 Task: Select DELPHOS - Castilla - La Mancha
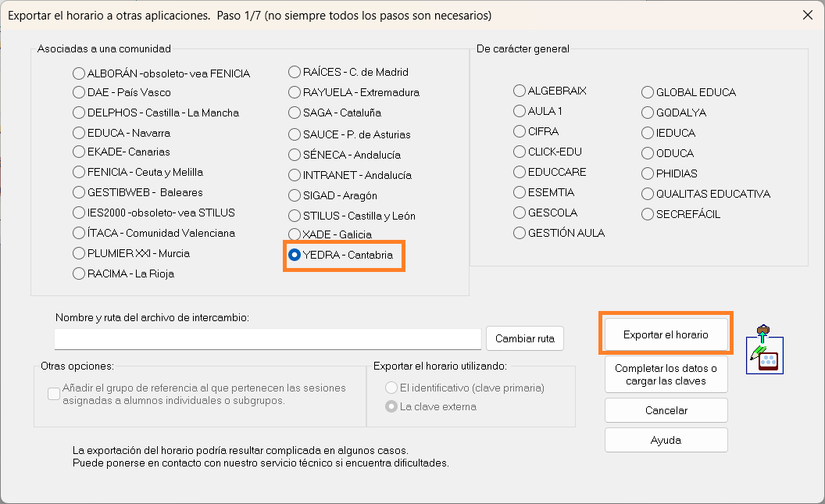pos(79,113)
